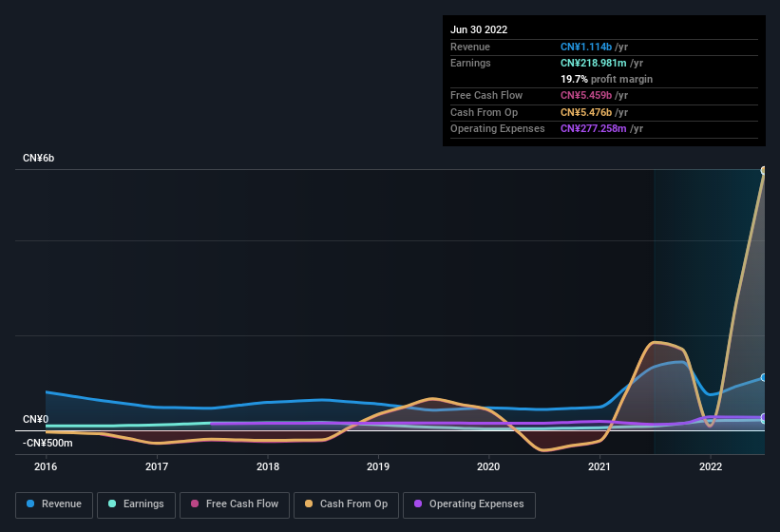780x532 pixels.
Task: Select the 2016 label on the x-axis
Action: point(46,466)
